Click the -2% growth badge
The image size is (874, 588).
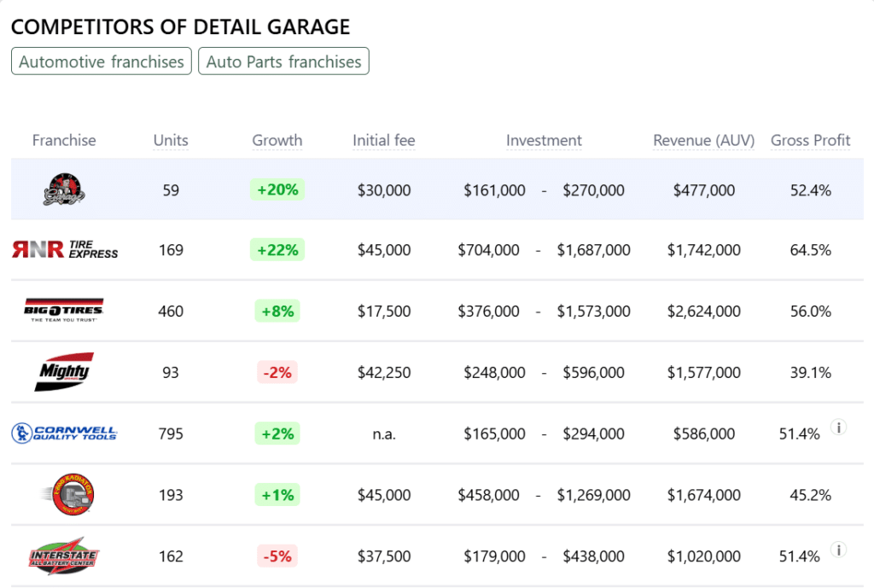(277, 372)
